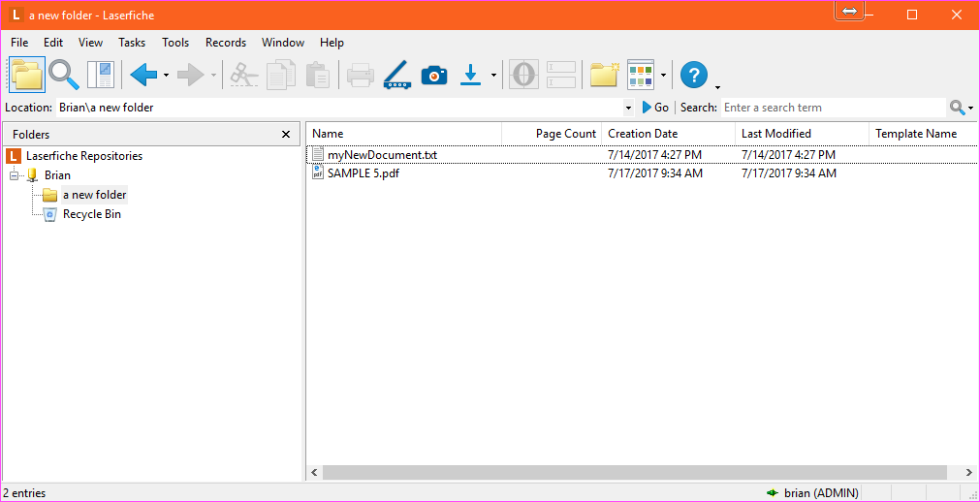
Task: Sort by the Page Count column header
Action: coord(552,133)
